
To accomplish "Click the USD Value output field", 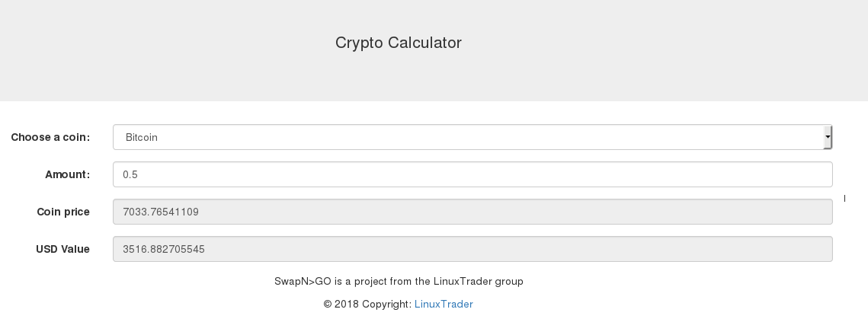I will click(x=472, y=249).
